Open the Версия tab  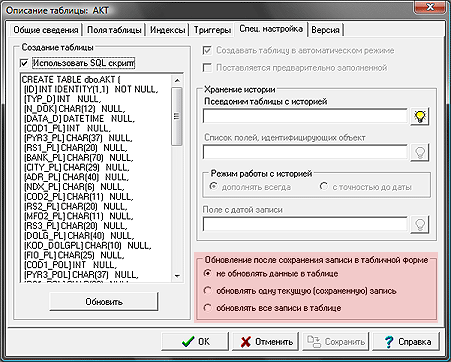click(x=326, y=30)
